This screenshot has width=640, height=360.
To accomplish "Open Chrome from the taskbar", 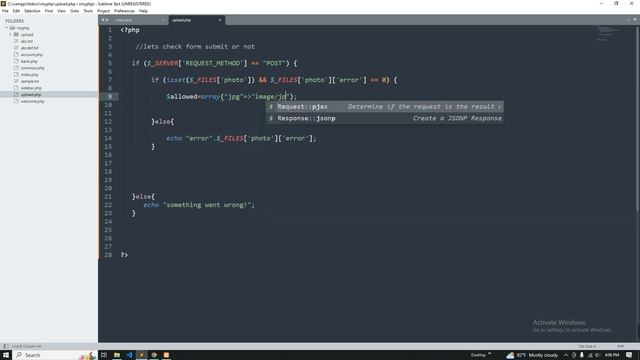I will pyautogui.click(x=154, y=355).
